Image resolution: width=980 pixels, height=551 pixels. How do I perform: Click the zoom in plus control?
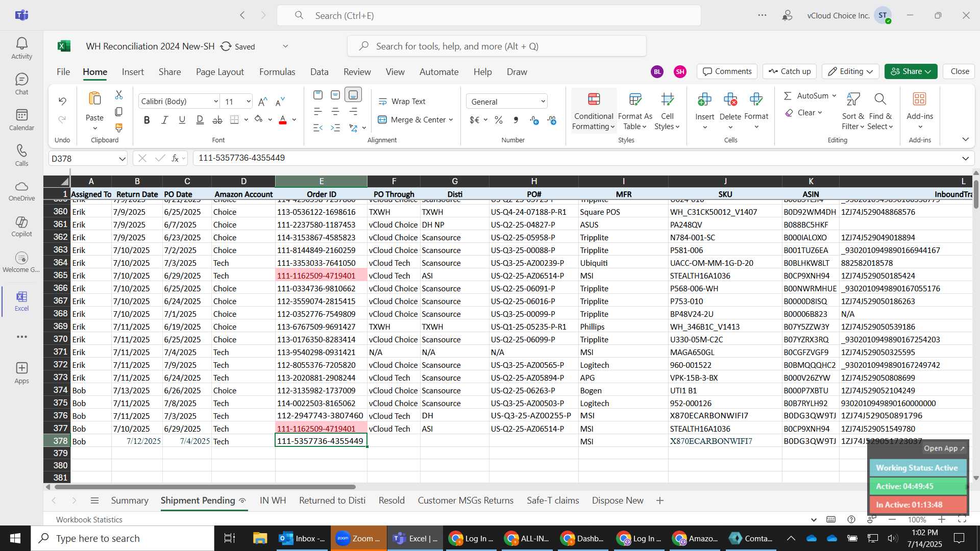click(x=942, y=519)
